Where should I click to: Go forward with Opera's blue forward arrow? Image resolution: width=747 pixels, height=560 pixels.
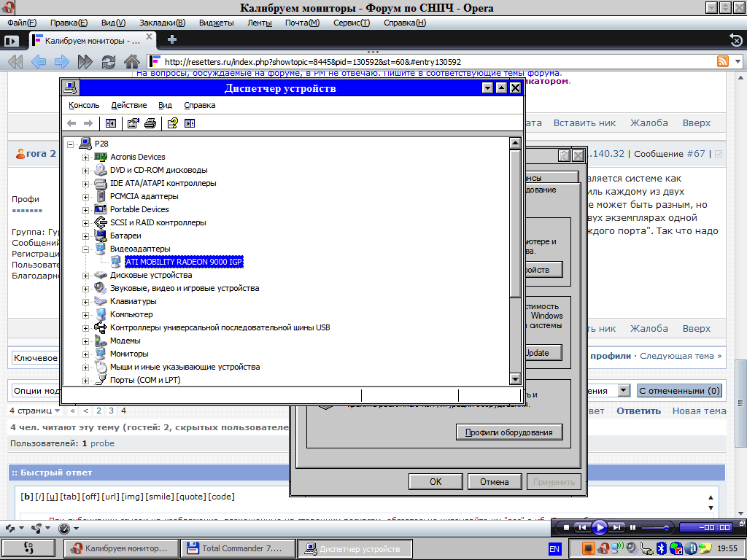click(62, 61)
